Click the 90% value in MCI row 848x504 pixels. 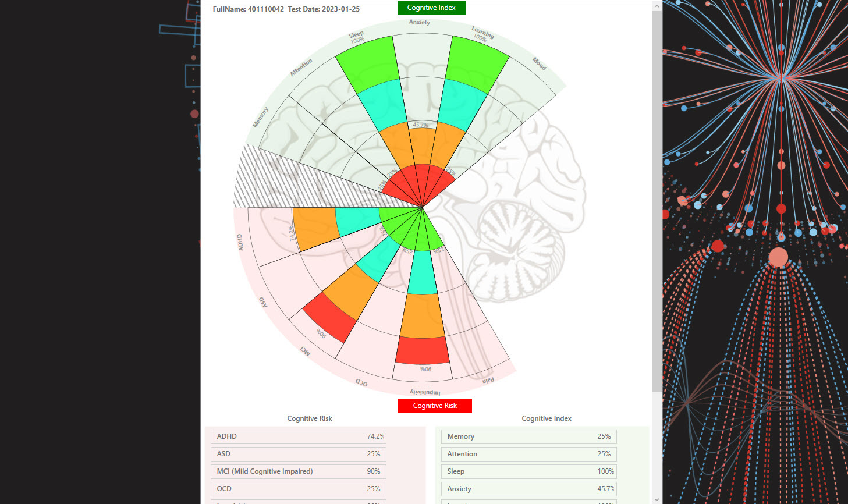(x=374, y=471)
